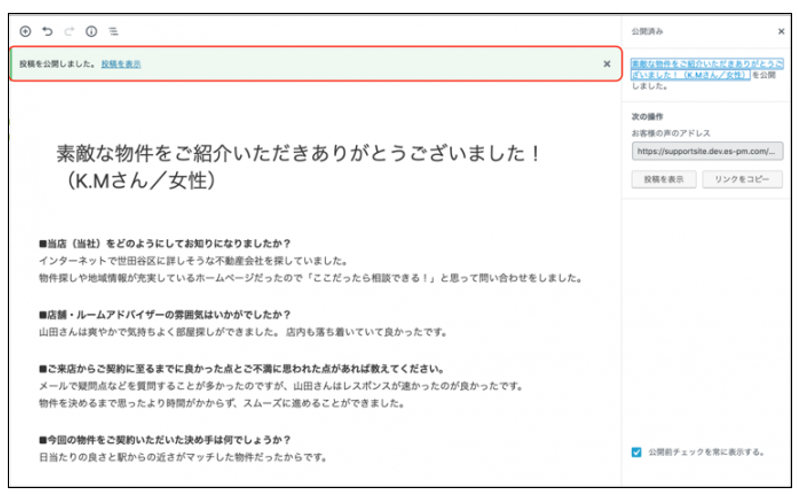Click the Redo arrow icon
Screen dimensions: 798x496
pyautogui.click(x=69, y=32)
